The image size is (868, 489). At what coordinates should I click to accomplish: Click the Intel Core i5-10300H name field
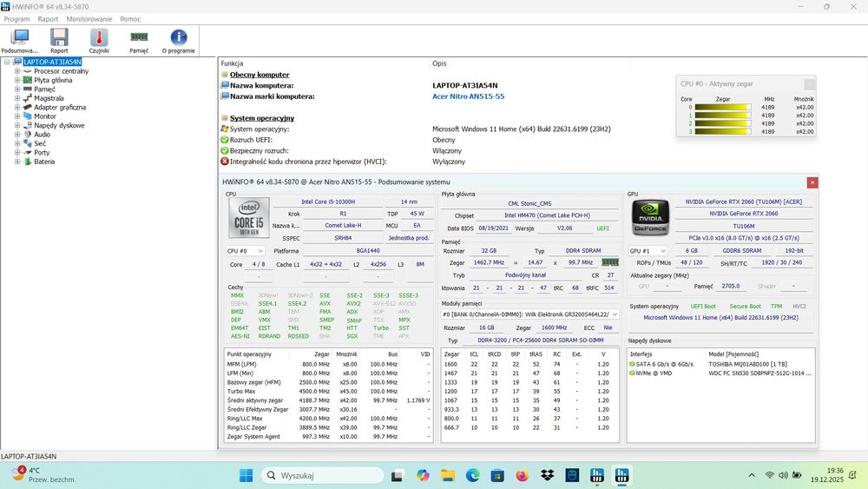pos(328,202)
